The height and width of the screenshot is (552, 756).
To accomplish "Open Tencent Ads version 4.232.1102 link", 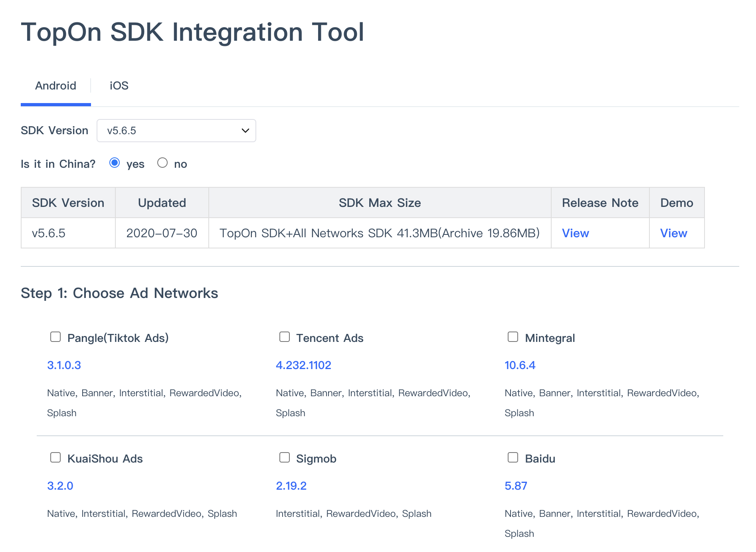I will 303,365.
